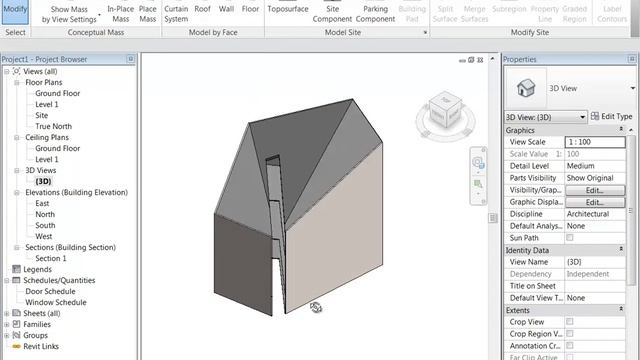Choose the Floor by face tool

click(x=250, y=9)
